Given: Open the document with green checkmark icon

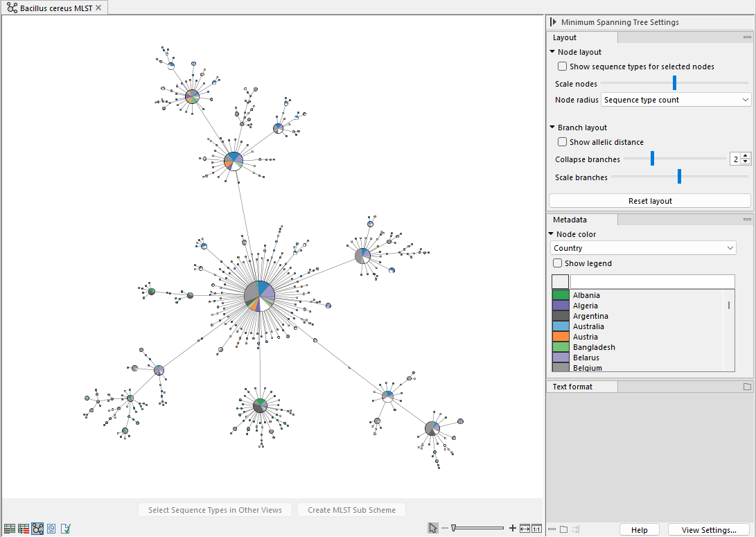Looking at the screenshot, I should click(66, 529).
